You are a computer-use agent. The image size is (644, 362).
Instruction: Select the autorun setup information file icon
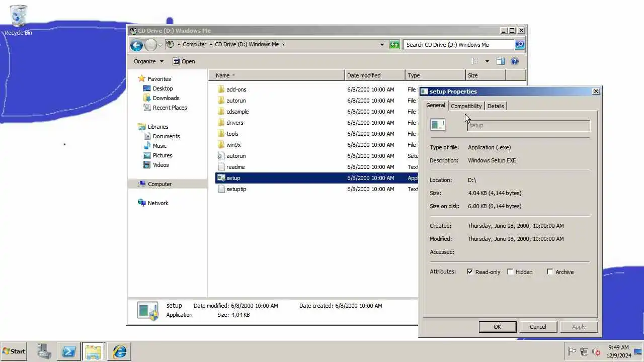(221, 156)
